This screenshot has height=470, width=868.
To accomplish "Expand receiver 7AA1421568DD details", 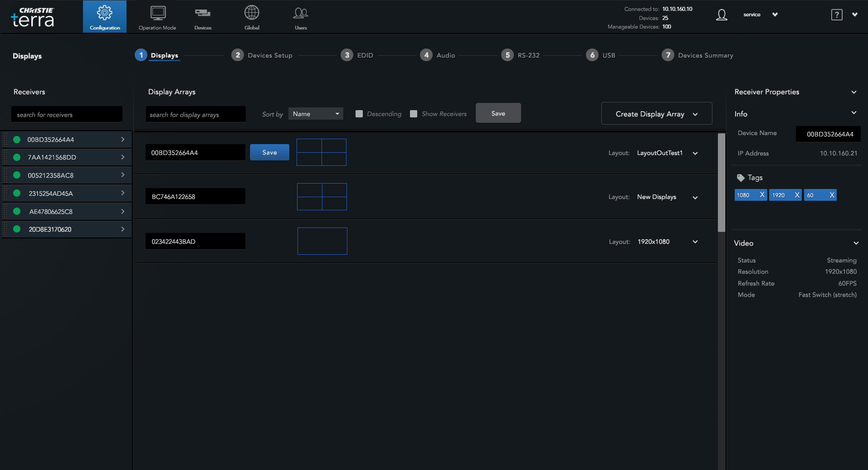I will pos(122,157).
